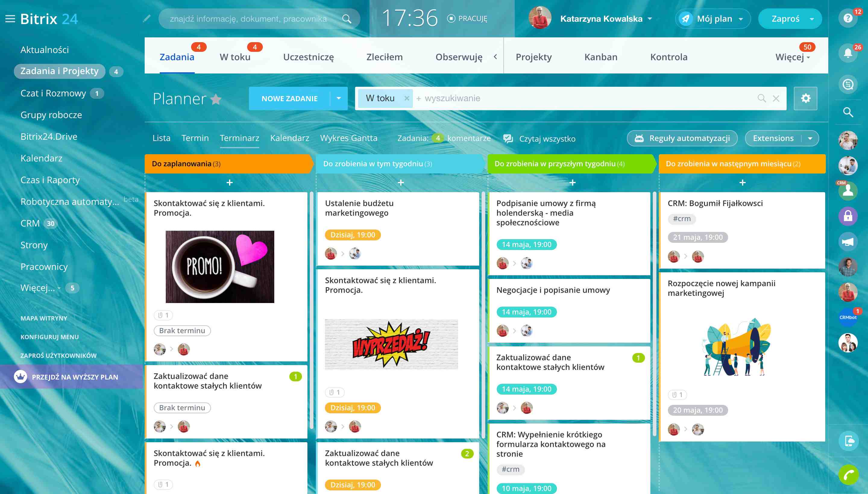Click the Planner settings gear icon
This screenshot has height=494, width=868.
[805, 98]
